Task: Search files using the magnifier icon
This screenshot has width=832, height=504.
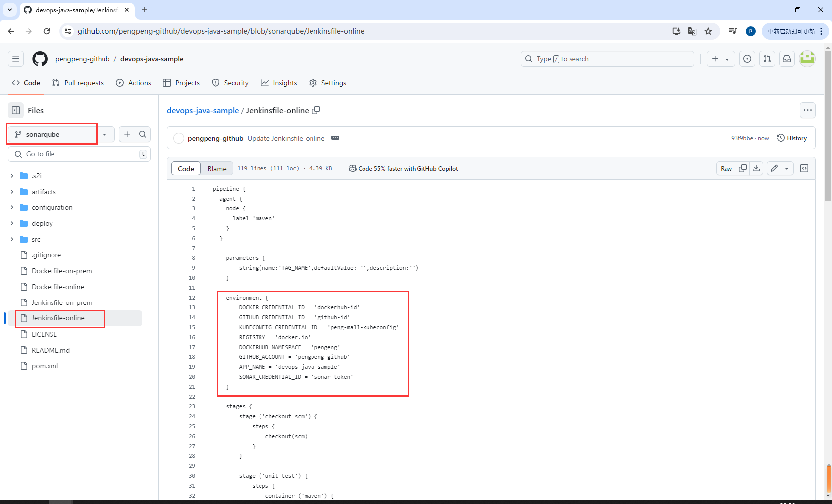Action: click(x=143, y=134)
